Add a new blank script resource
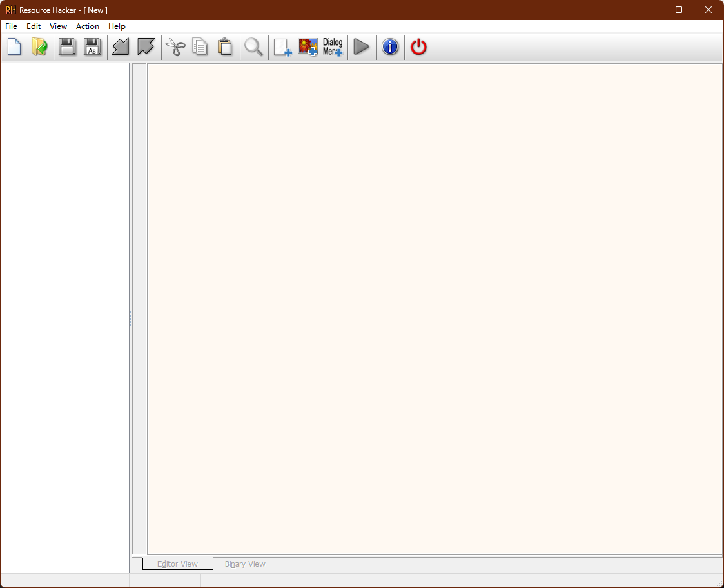 (x=282, y=47)
